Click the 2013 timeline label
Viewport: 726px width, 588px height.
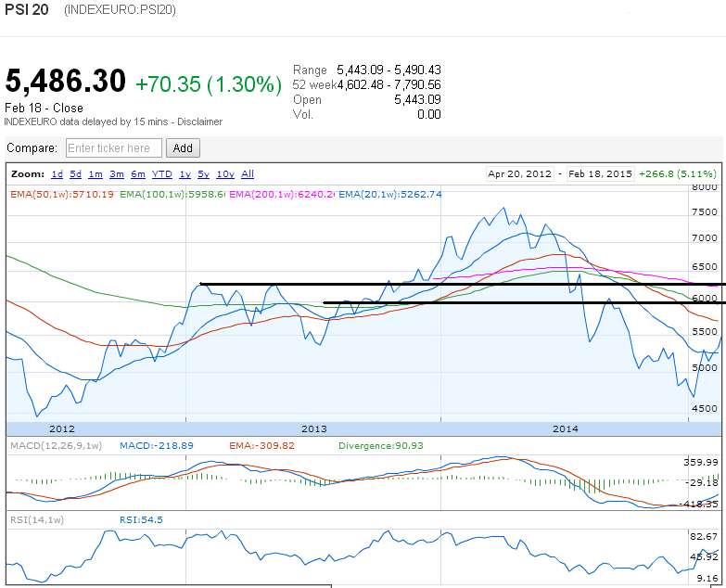pyautogui.click(x=314, y=428)
